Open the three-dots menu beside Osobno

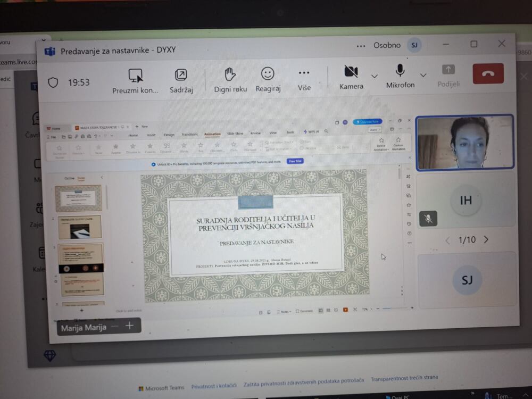pos(362,46)
